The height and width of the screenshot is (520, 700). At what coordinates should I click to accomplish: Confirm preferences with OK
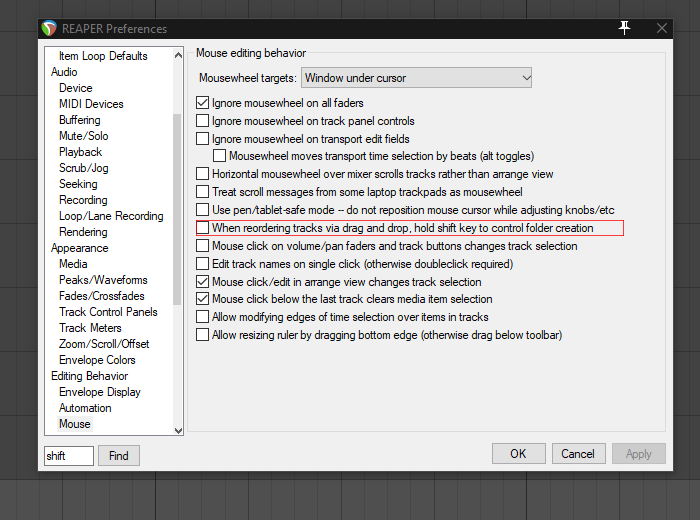click(518, 454)
